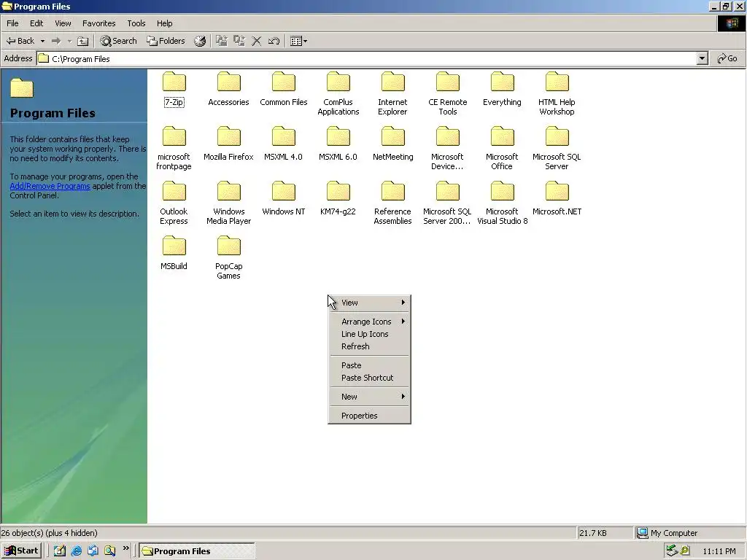Click the Copy To toolbar icon

click(x=239, y=41)
